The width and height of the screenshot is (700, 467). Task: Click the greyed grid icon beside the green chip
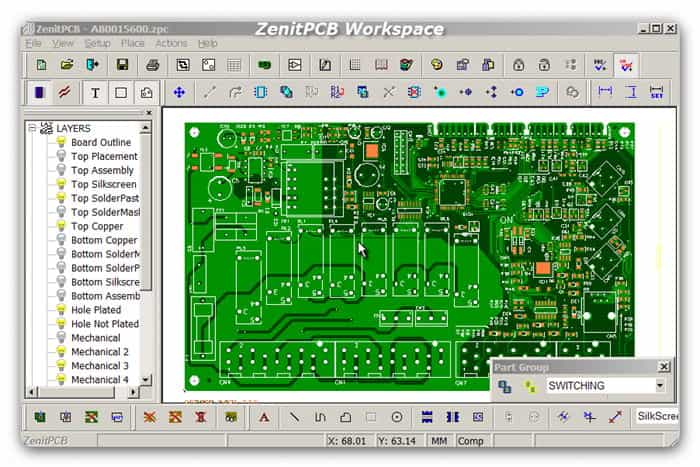pyautogui.click(x=233, y=66)
